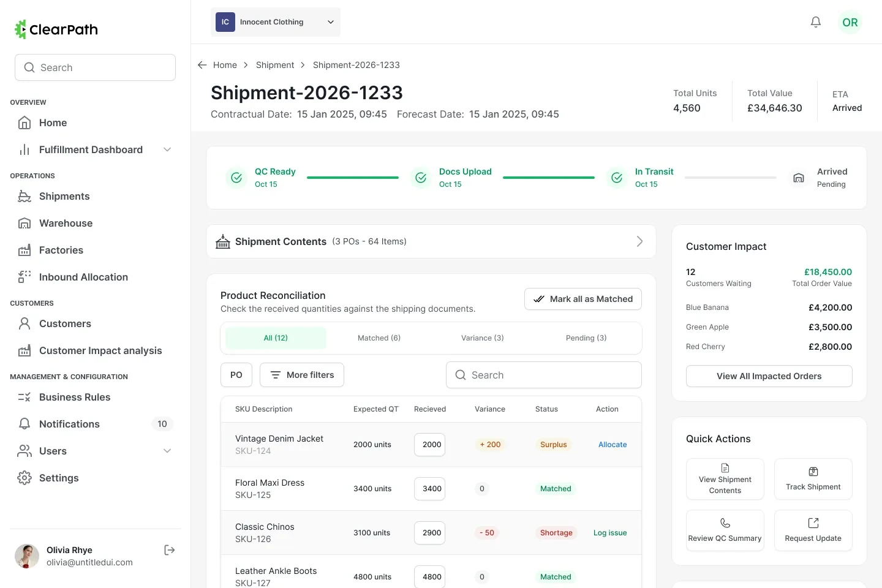Click the OR user avatar
This screenshot has height=588, width=882.
(850, 22)
